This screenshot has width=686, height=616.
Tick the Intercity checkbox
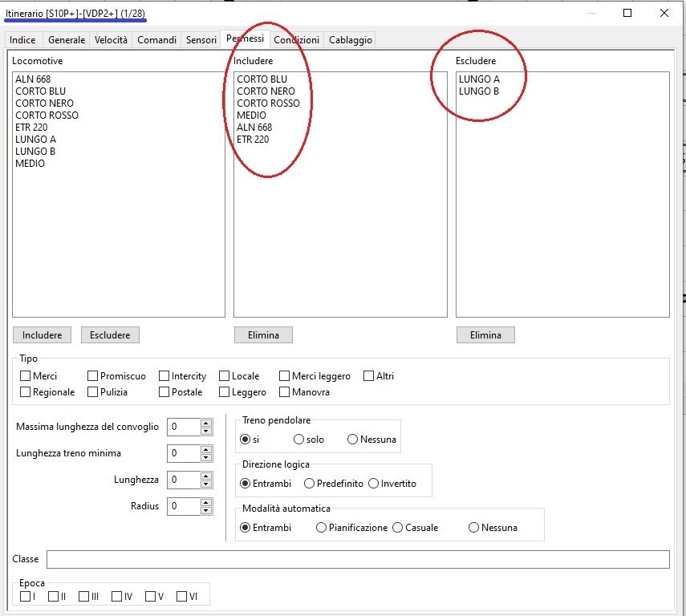coord(164,376)
